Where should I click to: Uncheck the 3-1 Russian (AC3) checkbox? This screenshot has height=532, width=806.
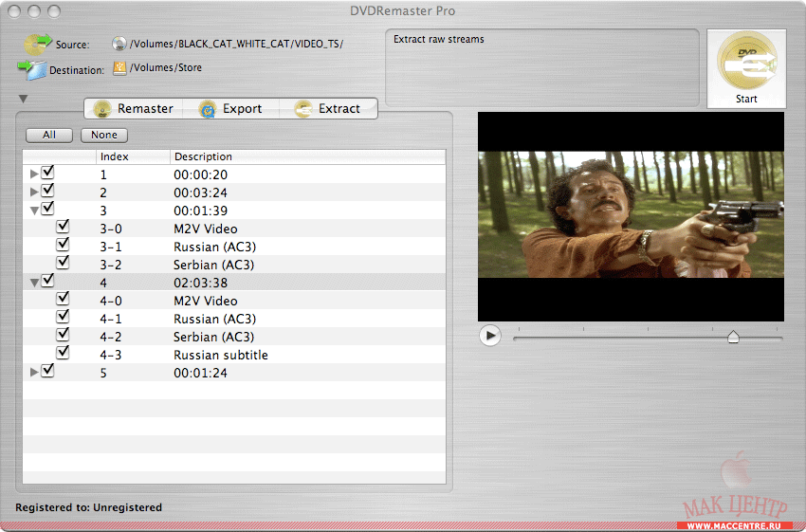pyautogui.click(x=63, y=244)
